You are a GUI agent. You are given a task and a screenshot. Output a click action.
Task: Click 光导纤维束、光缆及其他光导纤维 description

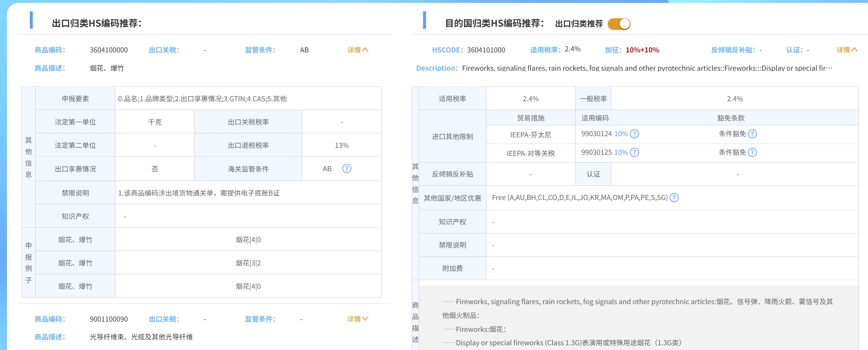(141, 337)
